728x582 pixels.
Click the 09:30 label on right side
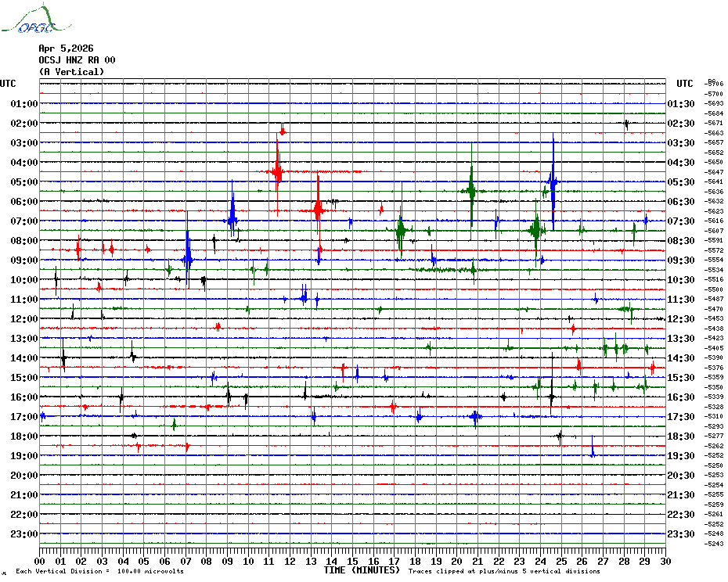pyautogui.click(x=680, y=260)
